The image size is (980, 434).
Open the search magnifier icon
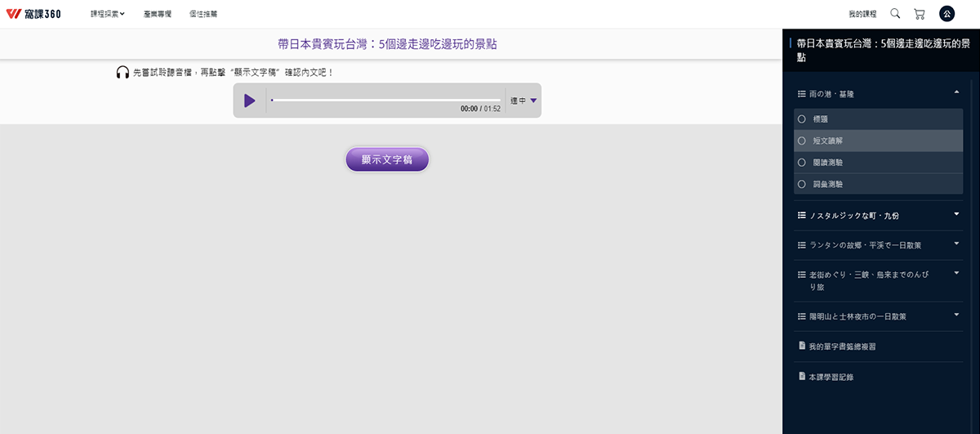(x=895, y=14)
